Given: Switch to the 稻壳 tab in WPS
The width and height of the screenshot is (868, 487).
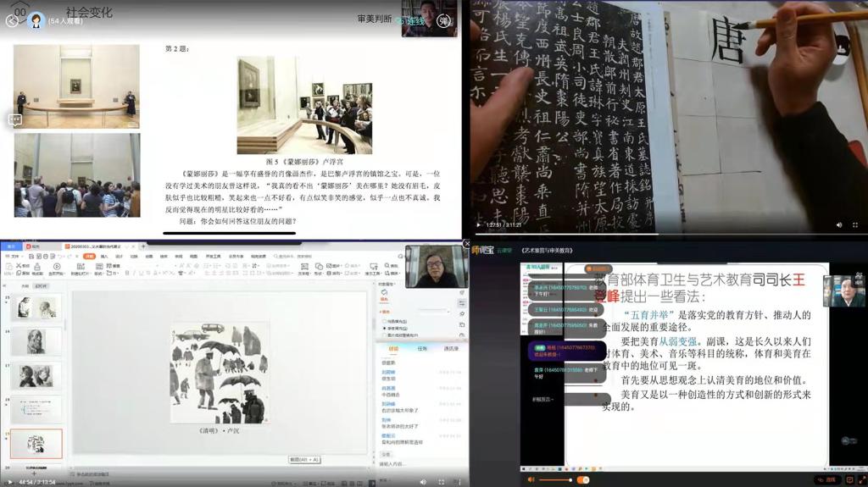Looking at the screenshot, I should [42, 246].
